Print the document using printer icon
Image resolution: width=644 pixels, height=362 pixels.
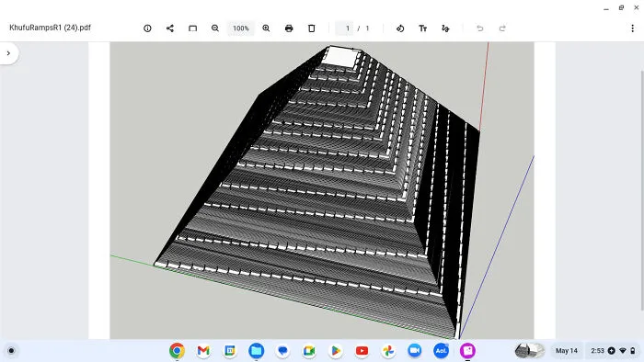(x=289, y=28)
